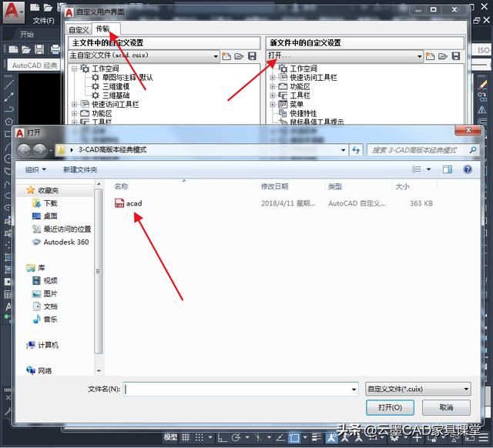Click the refresh icon next to the address bar
The height and width of the screenshot is (448, 493).
point(356,150)
